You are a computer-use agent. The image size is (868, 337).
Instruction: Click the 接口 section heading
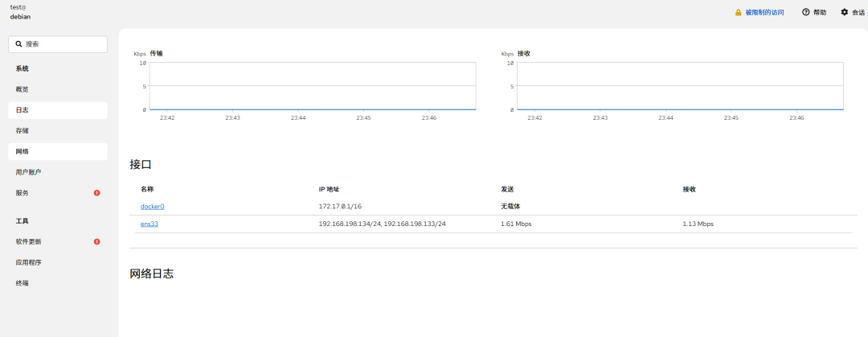[x=141, y=164]
